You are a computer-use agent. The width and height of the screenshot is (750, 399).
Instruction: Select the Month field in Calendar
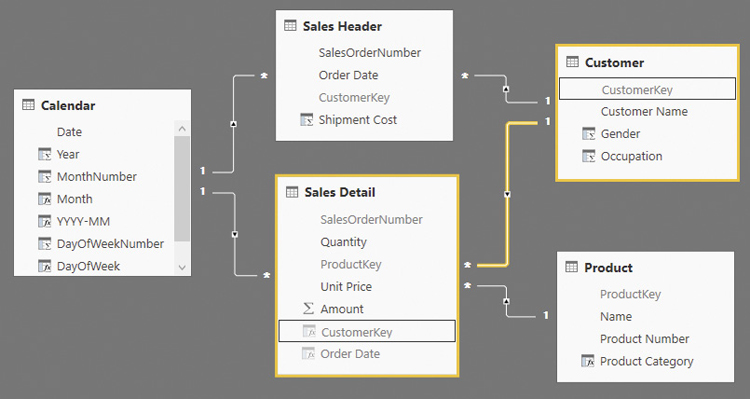point(75,199)
